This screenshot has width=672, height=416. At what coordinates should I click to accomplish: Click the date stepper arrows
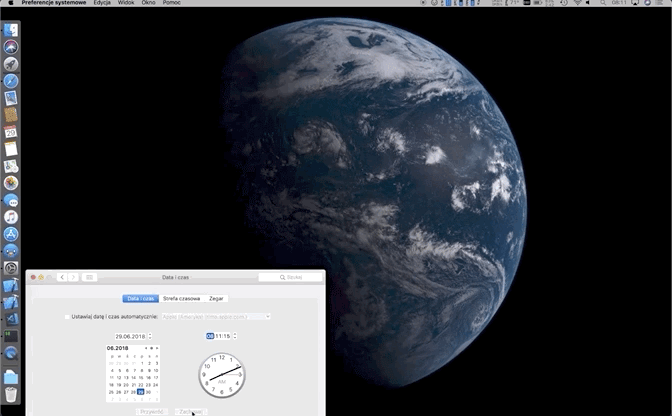point(150,336)
